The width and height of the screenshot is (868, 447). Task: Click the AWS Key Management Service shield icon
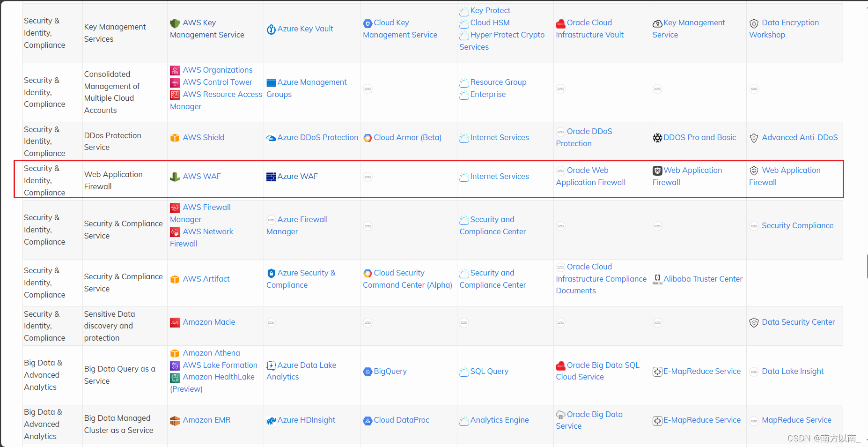pos(175,23)
